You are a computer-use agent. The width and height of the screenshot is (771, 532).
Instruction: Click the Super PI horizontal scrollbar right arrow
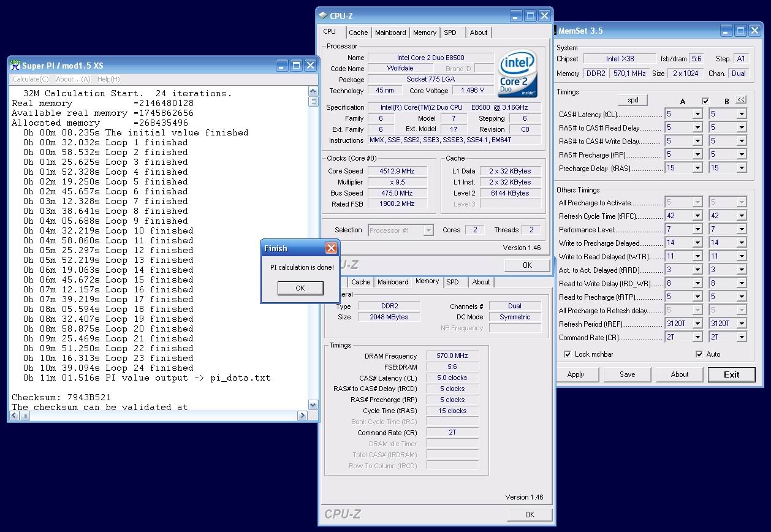tap(302, 416)
